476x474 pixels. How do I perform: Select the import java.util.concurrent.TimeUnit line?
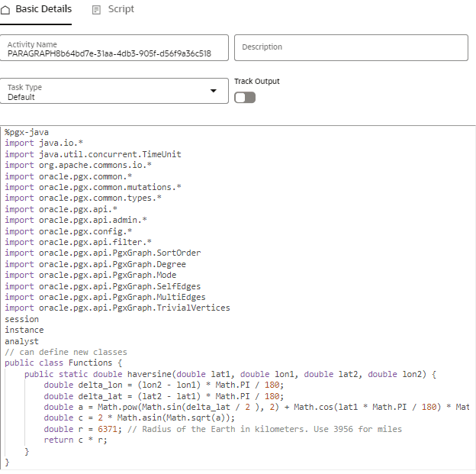tap(93, 154)
